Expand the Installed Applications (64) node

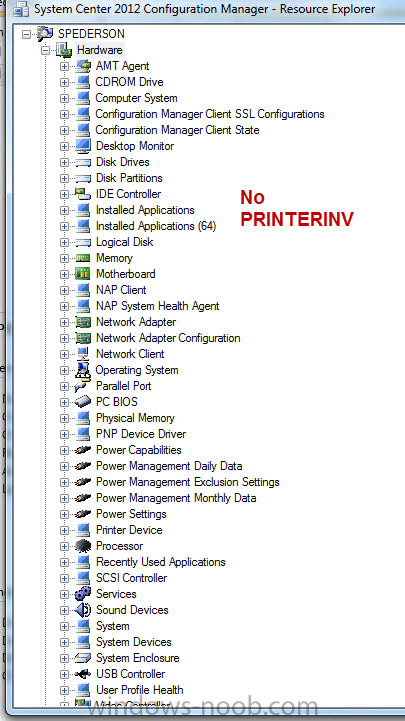64,226
